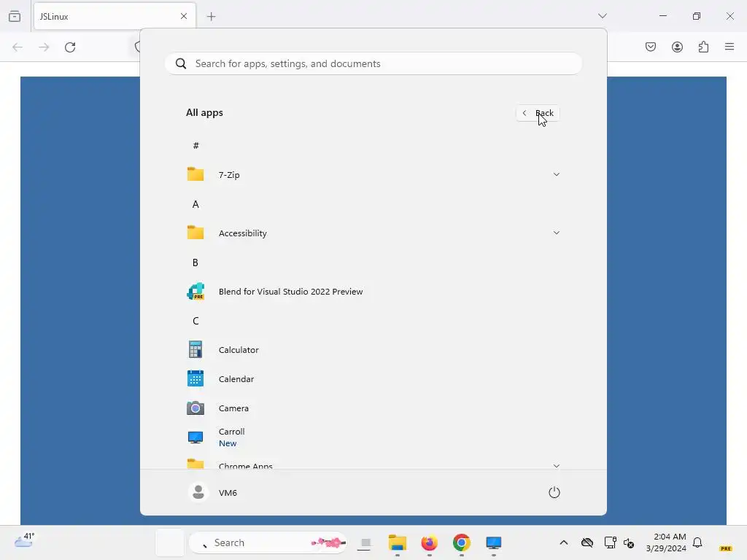The image size is (747, 560).
Task: Click the 'B' letter header
Action: pos(196,262)
